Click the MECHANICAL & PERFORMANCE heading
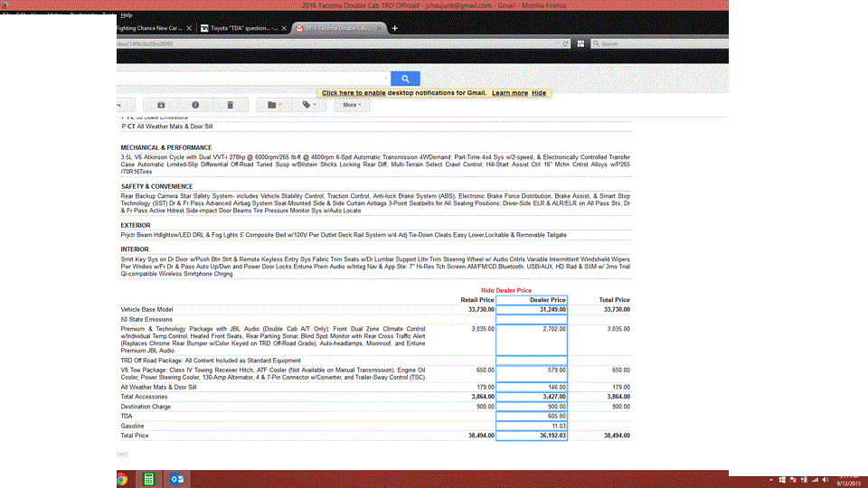Screen dimensions: 868x488 coord(166,147)
